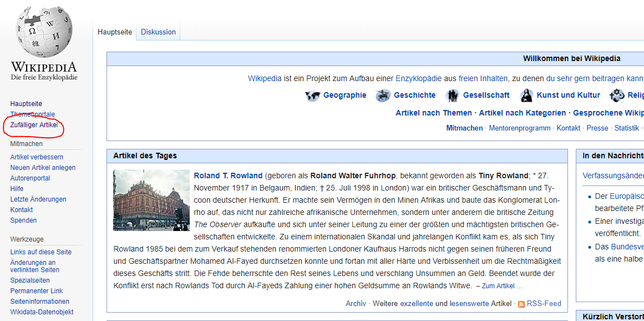
Task: Click the orange RSS feed icon
Action: coord(521,304)
